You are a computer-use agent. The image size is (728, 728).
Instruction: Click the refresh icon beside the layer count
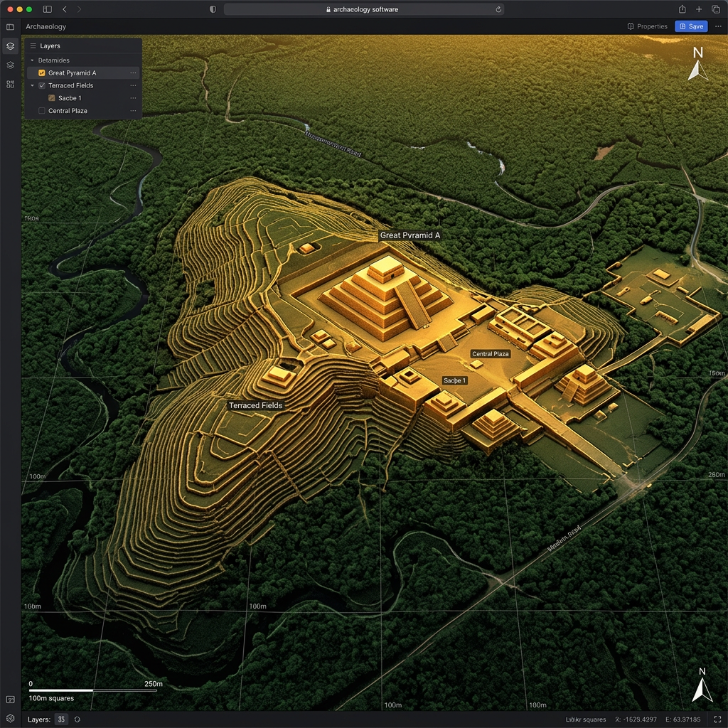pyautogui.click(x=77, y=719)
